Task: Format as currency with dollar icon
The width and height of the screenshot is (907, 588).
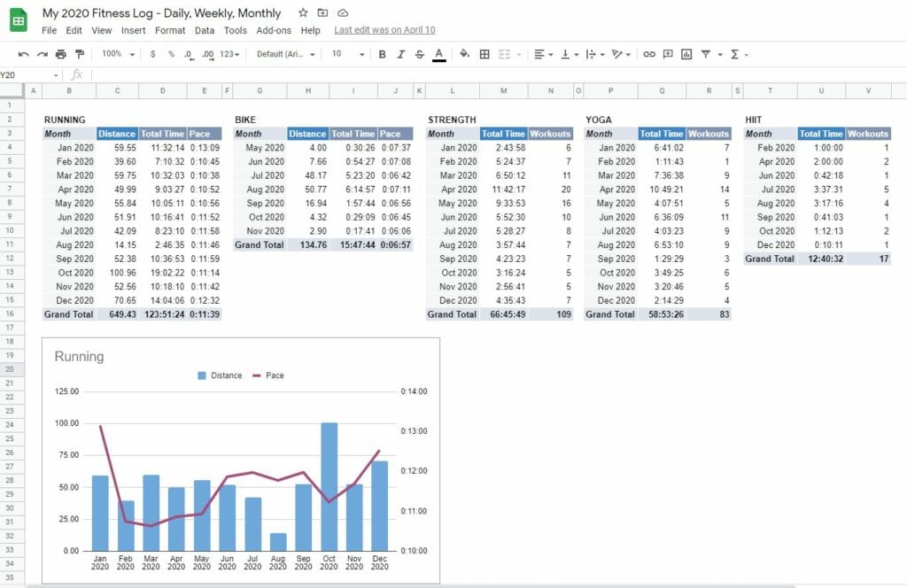Action: pyautogui.click(x=152, y=54)
